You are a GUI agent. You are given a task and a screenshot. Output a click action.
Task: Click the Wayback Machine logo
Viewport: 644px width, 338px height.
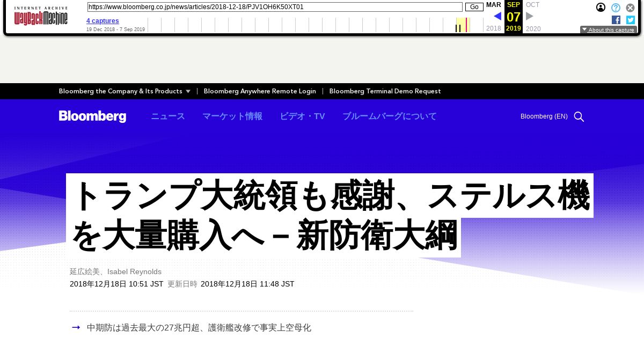[x=41, y=16]
